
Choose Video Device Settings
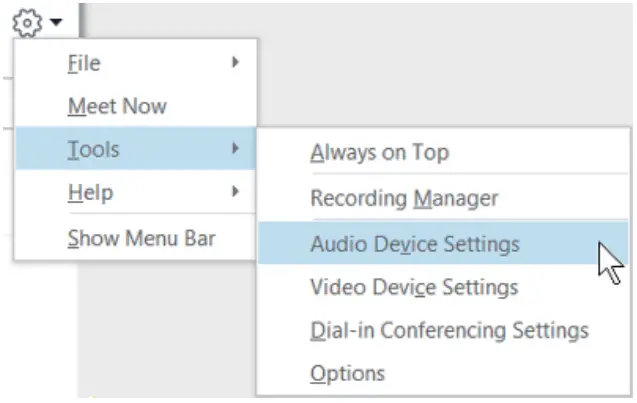414,288
